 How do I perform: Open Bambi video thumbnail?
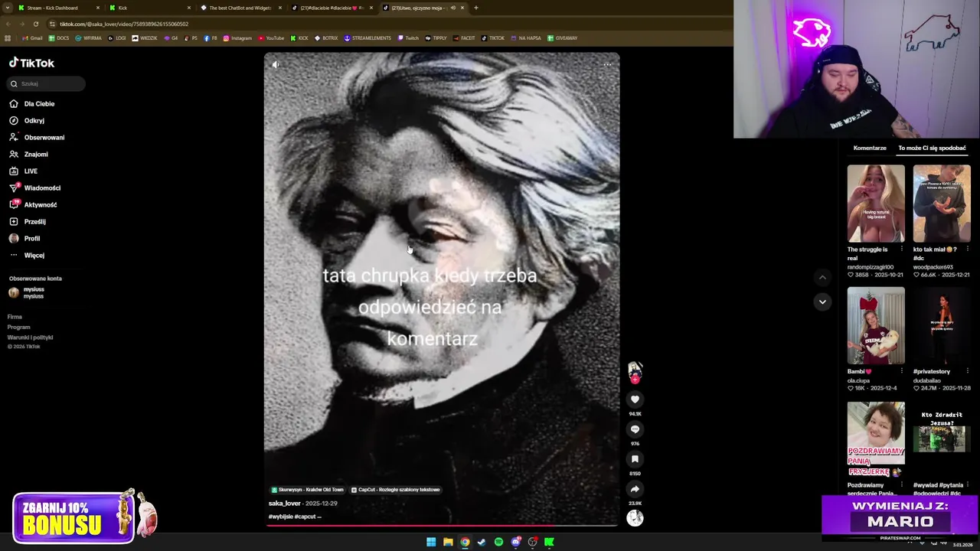pos(876,325)
